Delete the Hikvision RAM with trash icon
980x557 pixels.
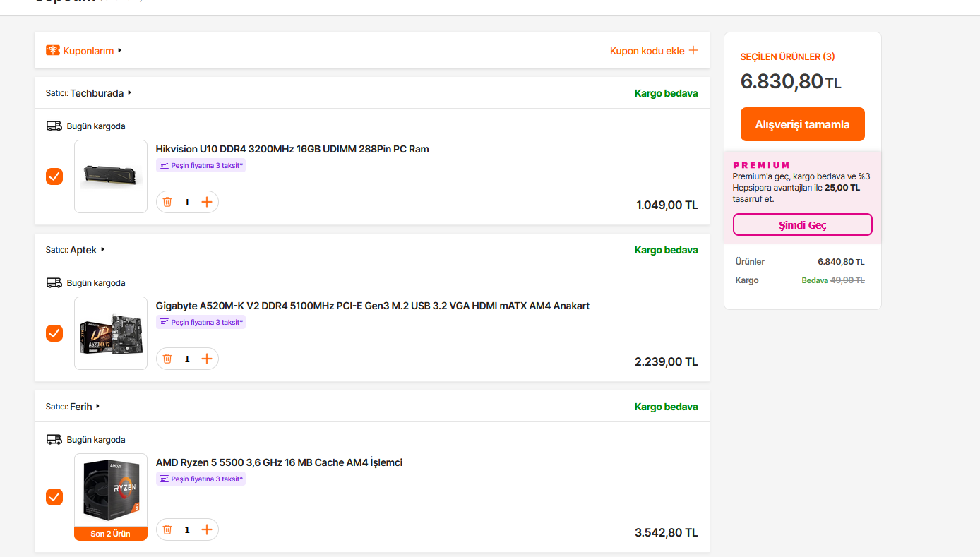167,202
